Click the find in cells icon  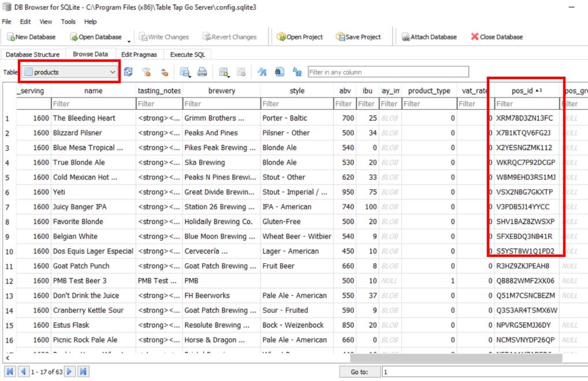(x=280, y=72)
